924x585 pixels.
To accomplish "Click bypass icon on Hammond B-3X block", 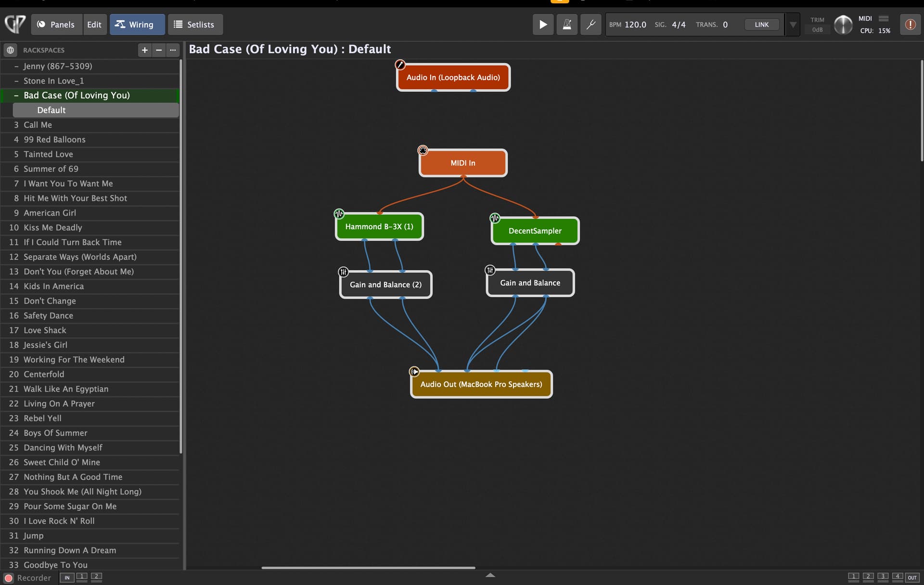I will pyautogui.click(x=339, y=213).
